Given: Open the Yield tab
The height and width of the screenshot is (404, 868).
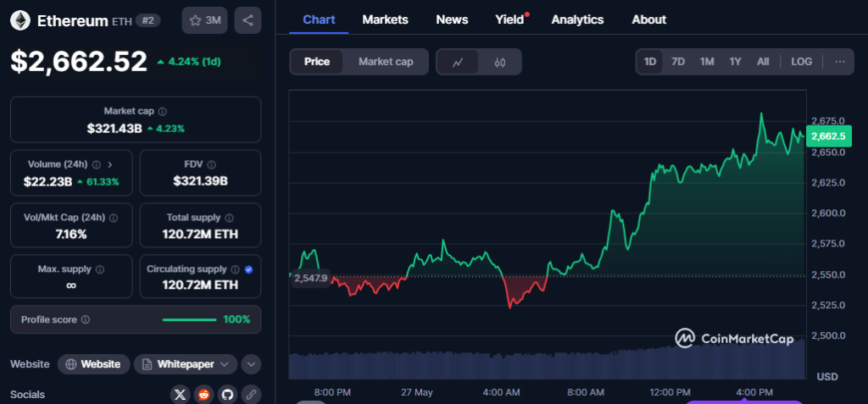Looking at the screenshot, I should [x=509, y=19].
